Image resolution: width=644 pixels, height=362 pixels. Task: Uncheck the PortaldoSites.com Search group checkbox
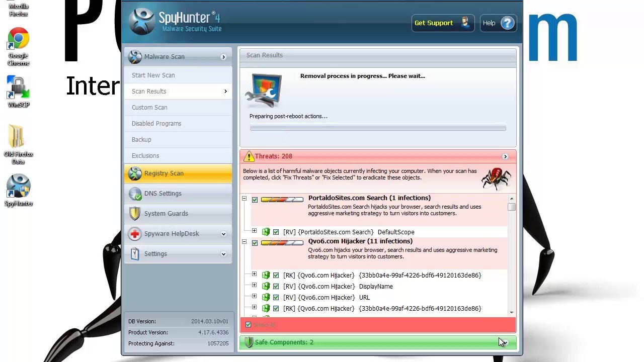[x=255, y=200]
